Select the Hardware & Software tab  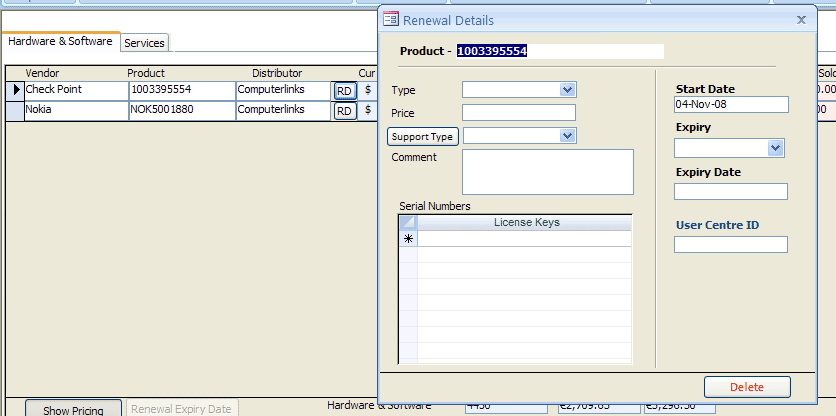[60, 42]
